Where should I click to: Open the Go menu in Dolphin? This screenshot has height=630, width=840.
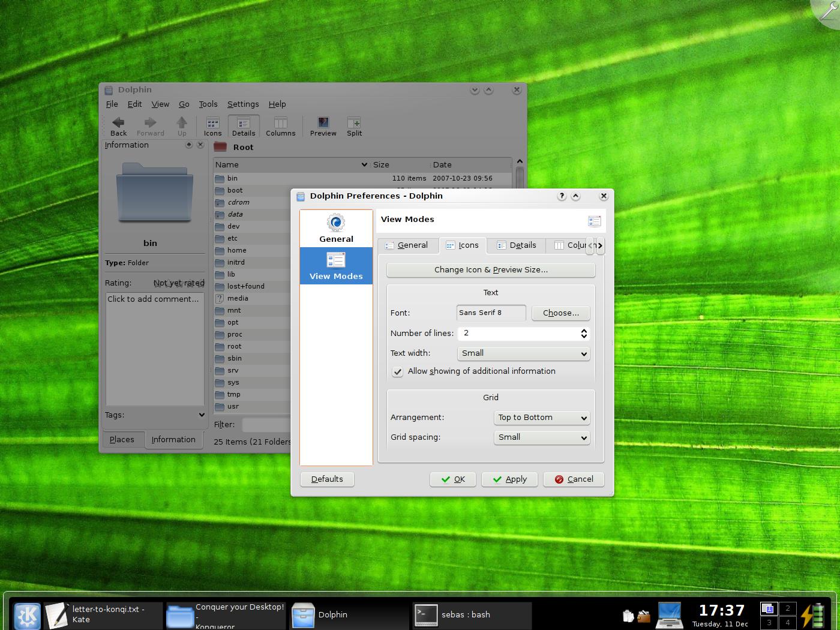(184, 104)
